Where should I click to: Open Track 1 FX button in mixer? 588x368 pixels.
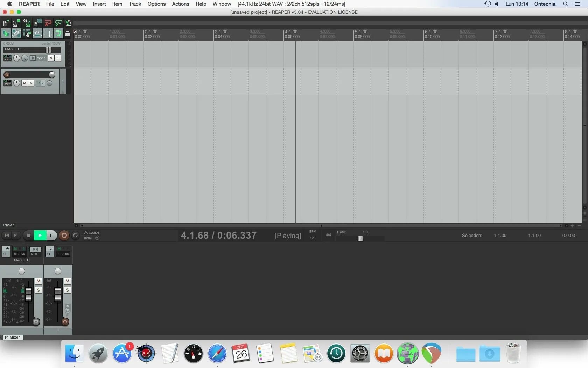(x=50, y=251)
